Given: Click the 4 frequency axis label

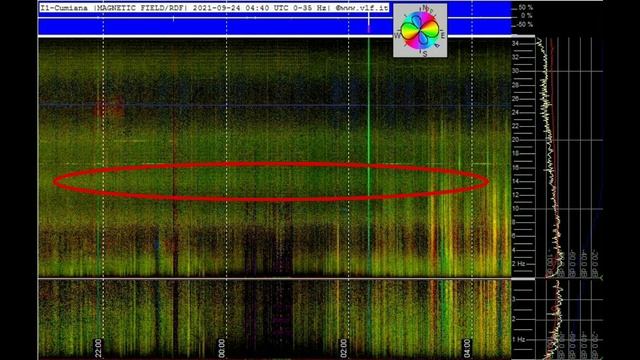Looking at the screenshot, I should pyautogui.click(x=514, y=250).
